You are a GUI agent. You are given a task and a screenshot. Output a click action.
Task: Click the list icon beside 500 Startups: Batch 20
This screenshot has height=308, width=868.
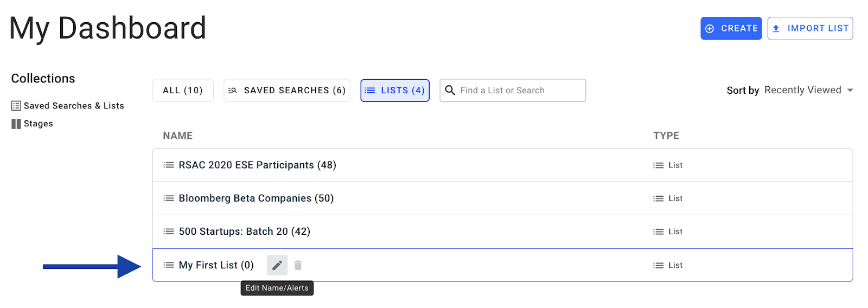169,232
